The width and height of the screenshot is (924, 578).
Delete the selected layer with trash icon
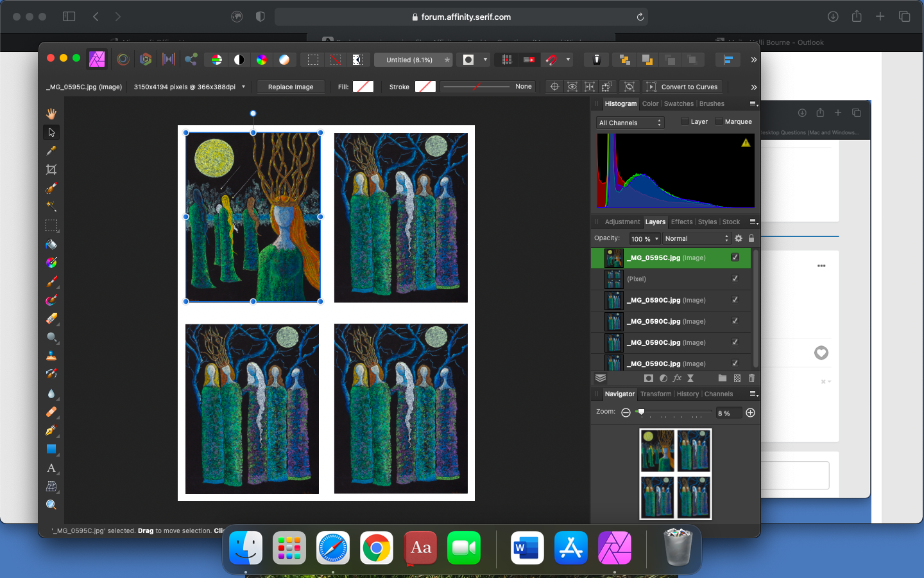tap(751, 378)
